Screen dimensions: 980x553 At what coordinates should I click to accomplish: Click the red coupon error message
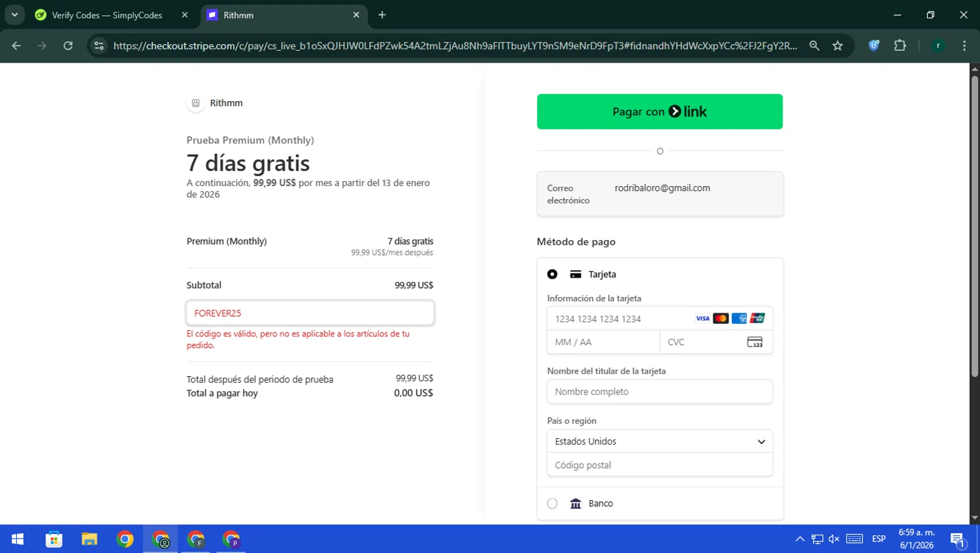(298, 340)
